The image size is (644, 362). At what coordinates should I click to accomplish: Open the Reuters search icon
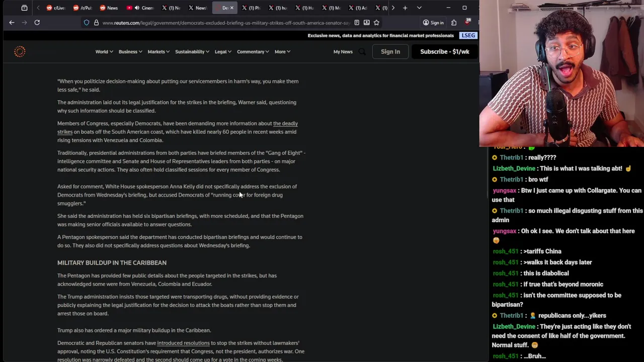(x=362, y=52)
